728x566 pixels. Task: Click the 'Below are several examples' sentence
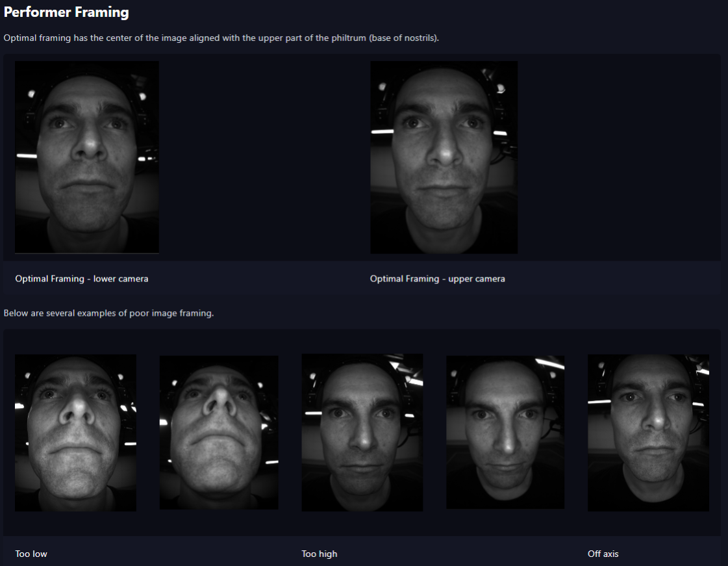tap(108, 313)
